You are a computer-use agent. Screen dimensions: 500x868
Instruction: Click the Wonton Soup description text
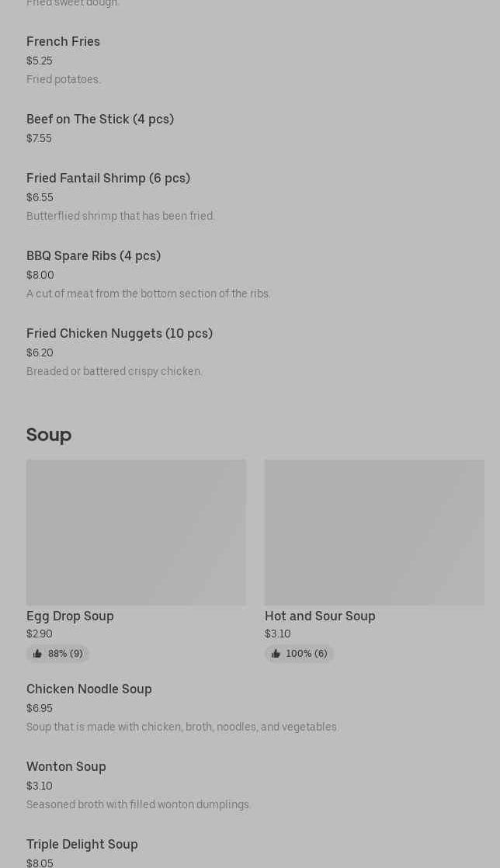(x=139, y=805)
